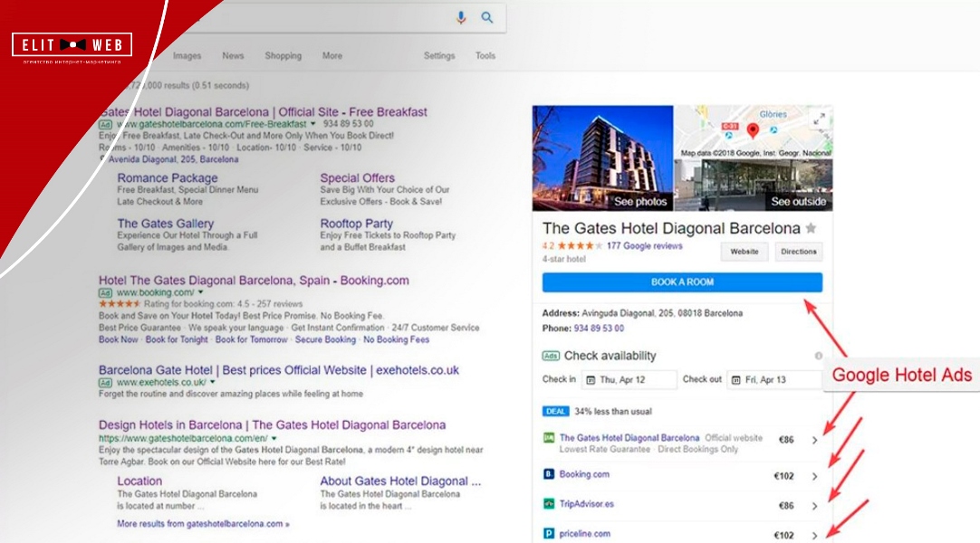The image size is (980, 543).
Task: Switch to the Shopping tab
Action: (x=283, y=55)
